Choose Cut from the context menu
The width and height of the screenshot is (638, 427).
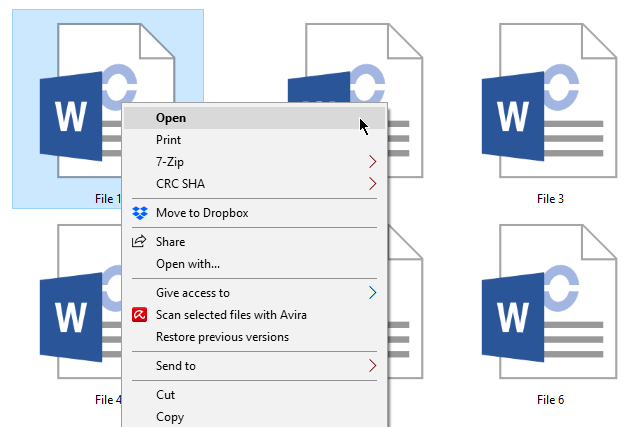pos(254,395)
